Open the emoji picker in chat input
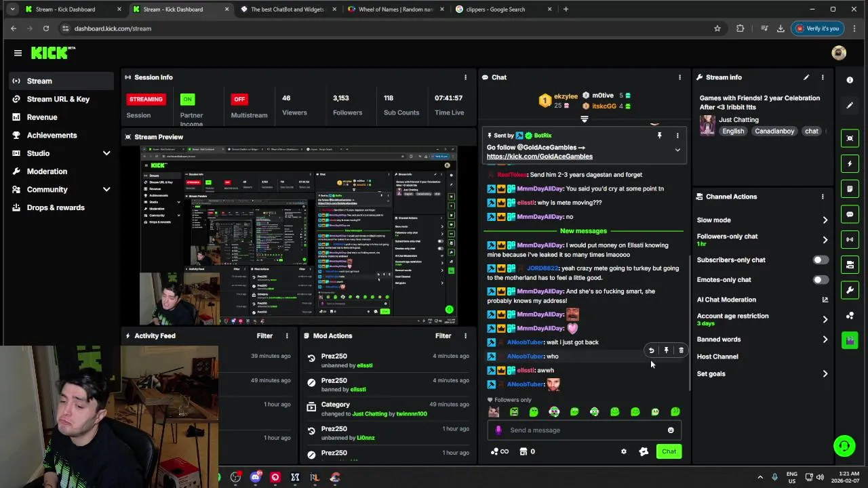Screen dimensions: 868x488 pyautogui.click(x=671, y=430)
